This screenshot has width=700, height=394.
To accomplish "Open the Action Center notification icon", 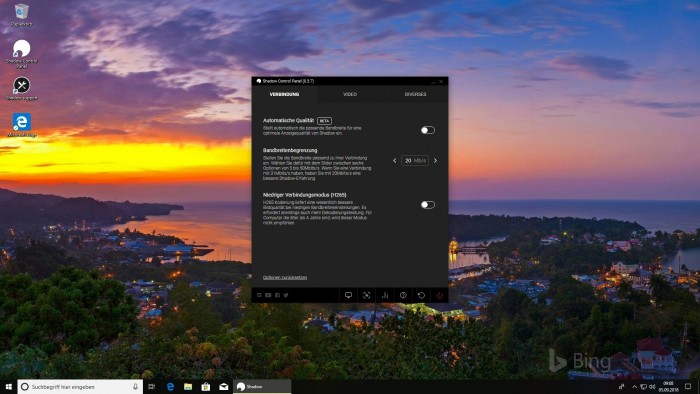I will (688, 387).
